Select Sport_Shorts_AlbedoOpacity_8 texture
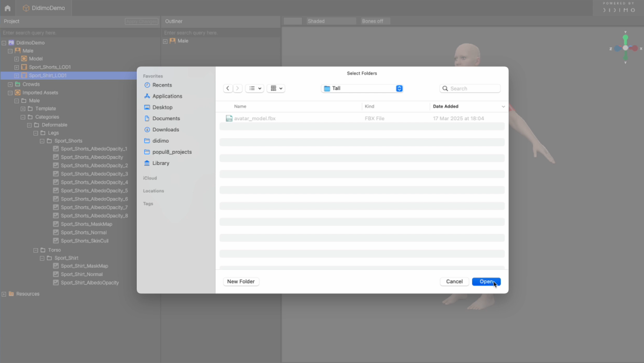The height and width of the screenshot is (363, 644). [94, 216]
